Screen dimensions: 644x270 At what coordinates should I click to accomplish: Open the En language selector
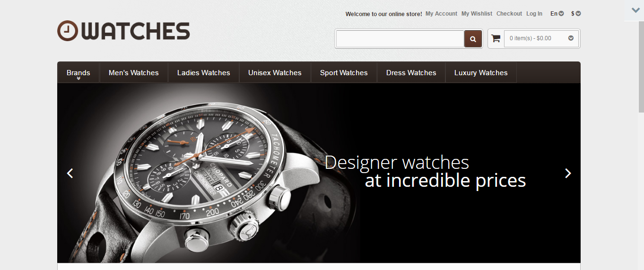point(557,14)
